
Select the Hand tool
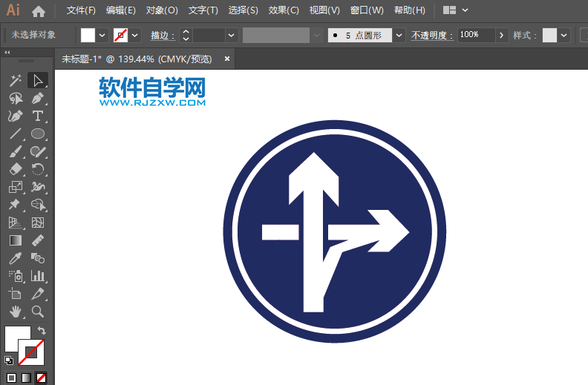(16, 312)
